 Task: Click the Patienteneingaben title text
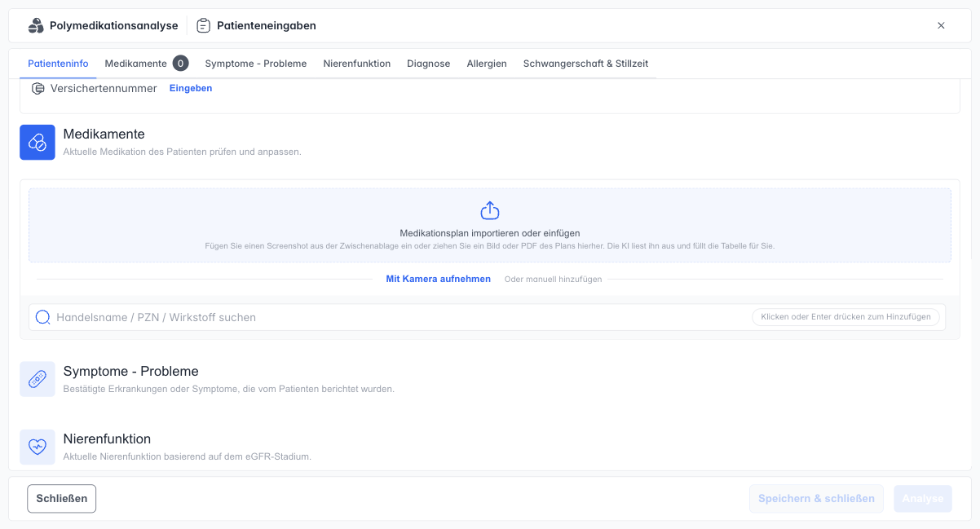[x=267, y=25]
